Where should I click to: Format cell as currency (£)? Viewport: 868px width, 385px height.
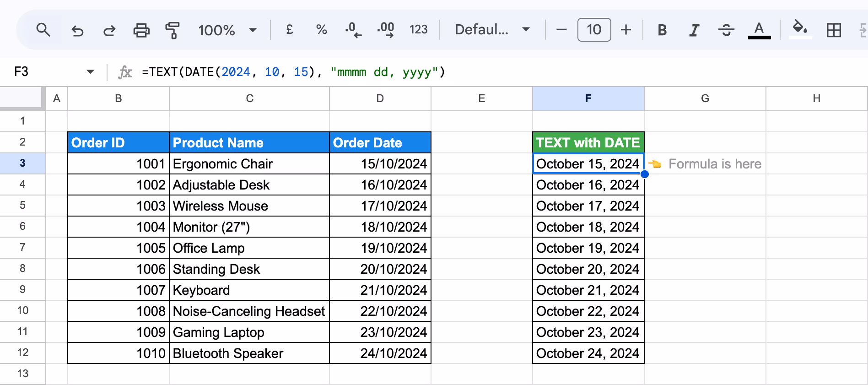coord(289,30)
